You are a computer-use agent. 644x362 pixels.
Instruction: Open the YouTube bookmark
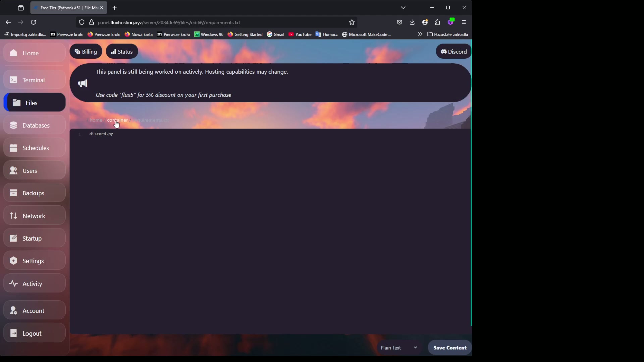[300, 34]
